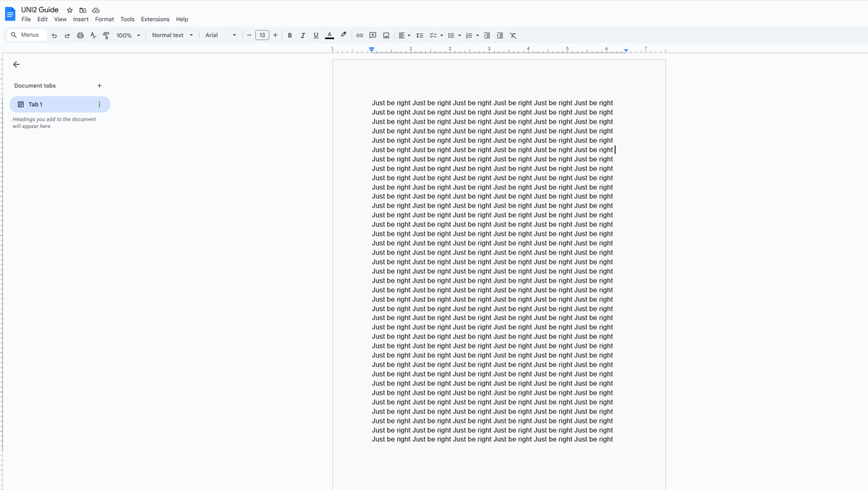
Task: Click the Decrease indent icon
Action: (487, 35)
